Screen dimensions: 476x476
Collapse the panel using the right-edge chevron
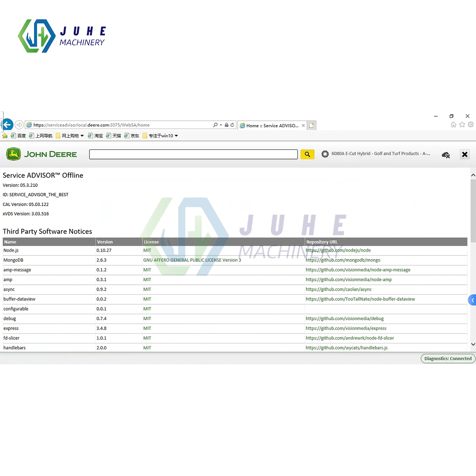(x=472, y=300)
